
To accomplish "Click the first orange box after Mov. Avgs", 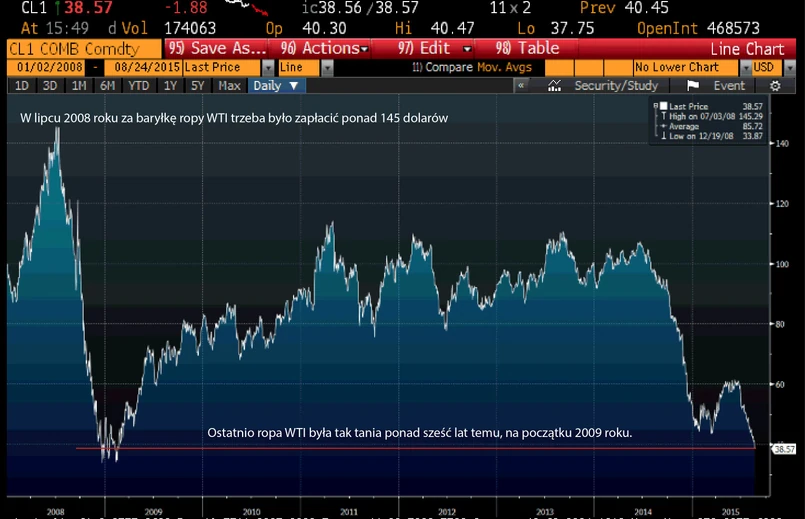I will click(x=559, y=67).
